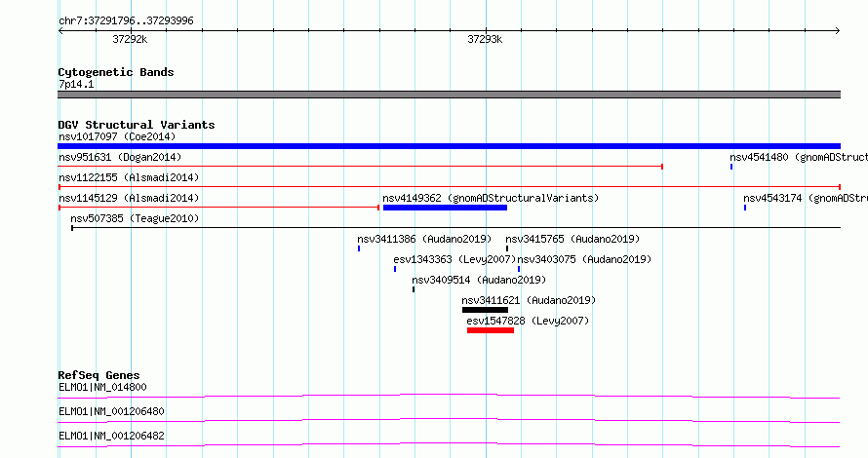This screenshot has height=458, width=868.
Task: Open the nsv3411621 (Audano2019) label
Action: 529,300
